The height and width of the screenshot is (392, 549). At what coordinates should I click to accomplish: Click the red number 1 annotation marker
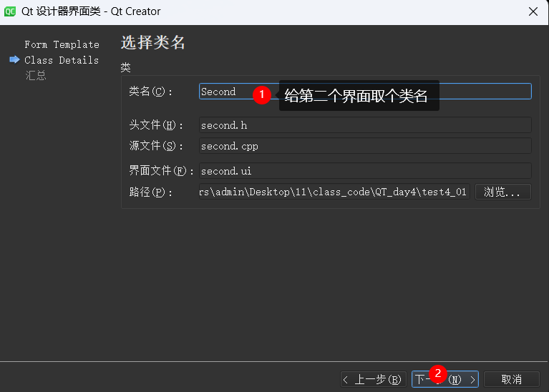point(262,94)
